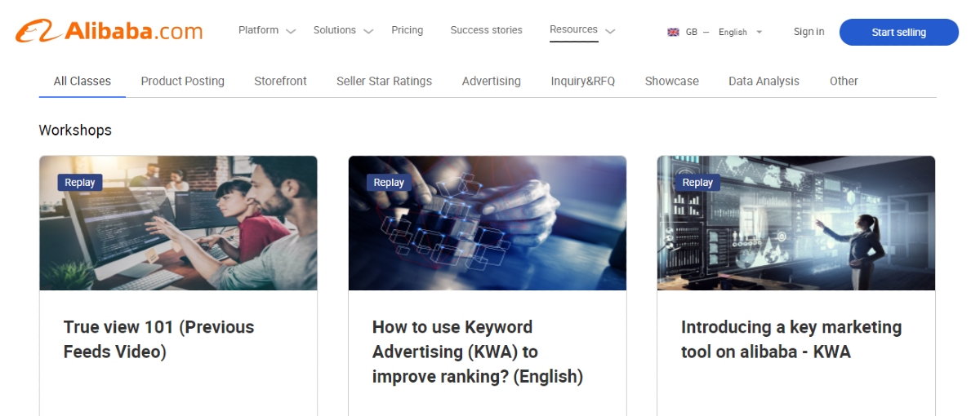980x416 pixels.
Task: Open the Seller Star Ratings tab
Action: (x=384, y=81)
